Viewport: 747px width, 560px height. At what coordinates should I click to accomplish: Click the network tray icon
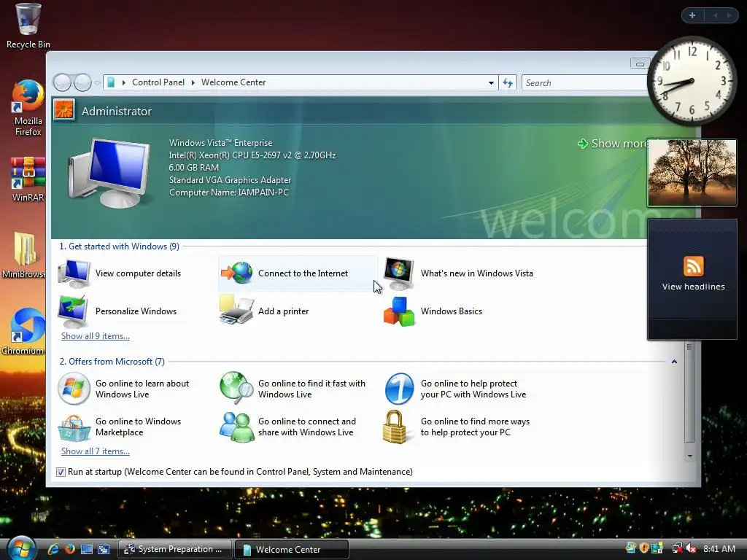click(677, 548)
